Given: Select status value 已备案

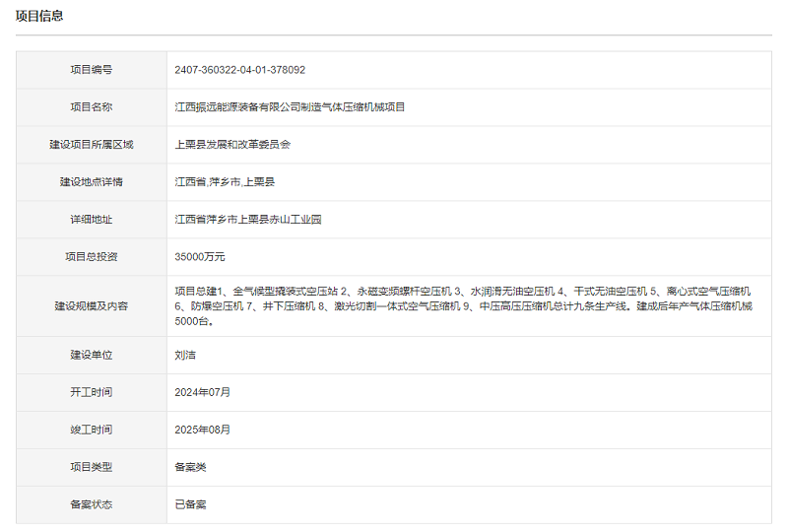Looking at the screenshot, I should 190,504.
